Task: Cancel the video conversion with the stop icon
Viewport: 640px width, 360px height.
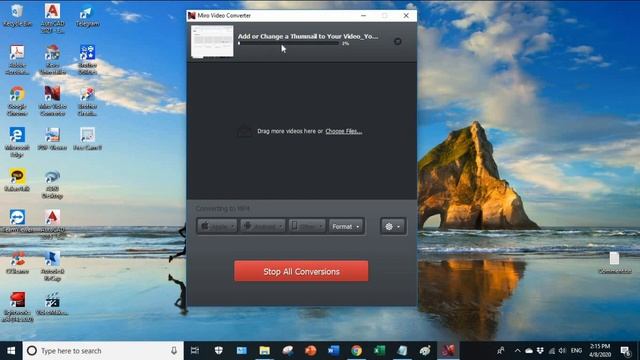Action: (x=398, y=41)
